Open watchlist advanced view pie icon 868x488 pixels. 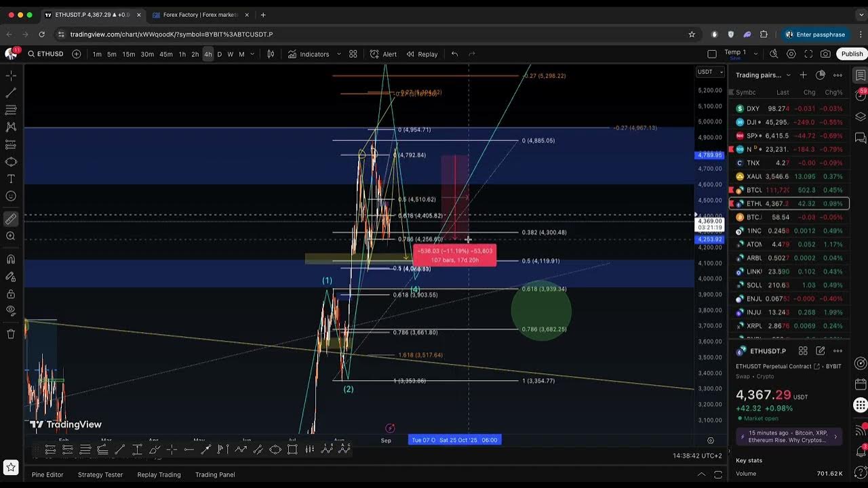tap(821, 75)
